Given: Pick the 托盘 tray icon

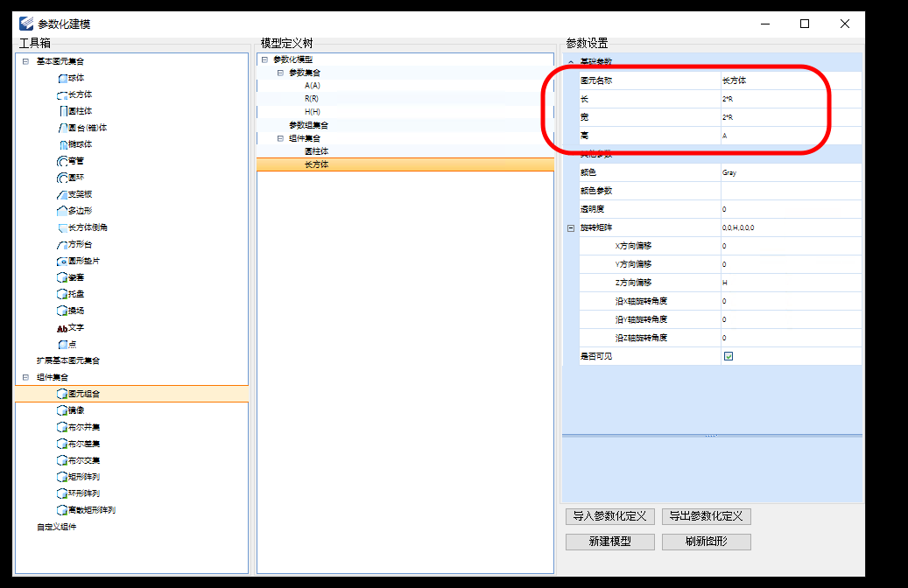Looking at the screenshot, I should click(x=62, y=295).
